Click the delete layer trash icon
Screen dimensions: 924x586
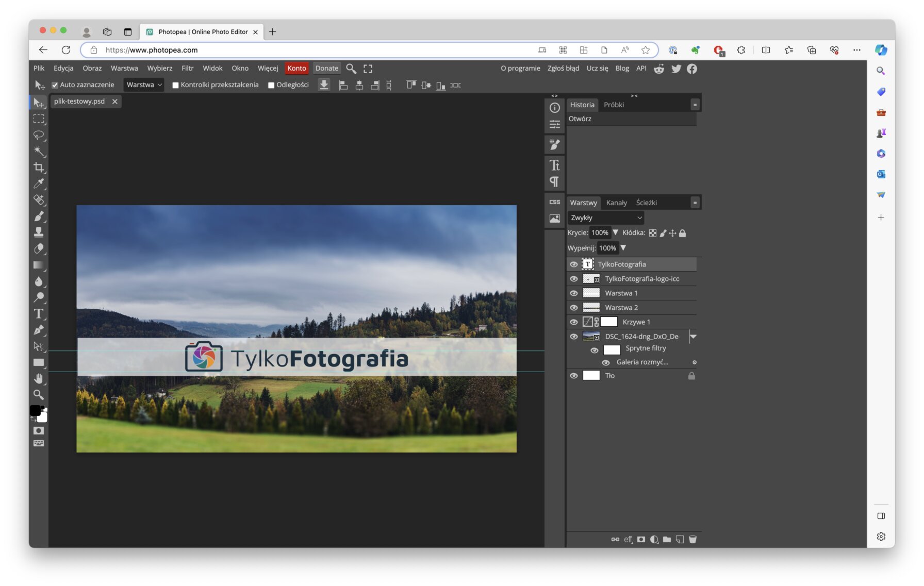tap(692, 539)
